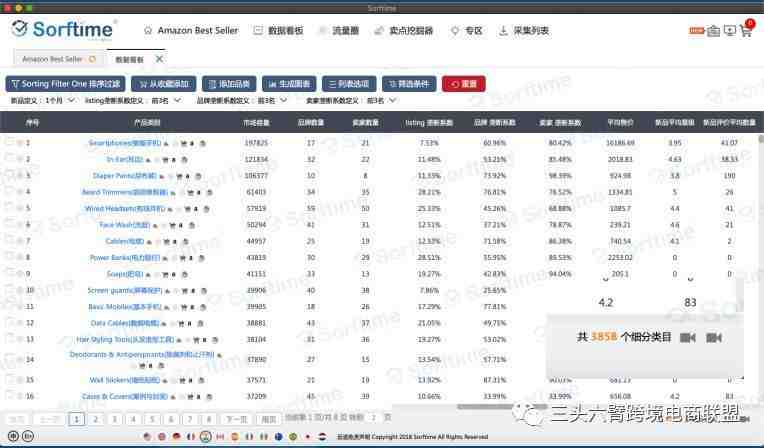764x448 pixels.
Task: Click cart icon in Wall Stickers row
Action: (x=183, y=380)
